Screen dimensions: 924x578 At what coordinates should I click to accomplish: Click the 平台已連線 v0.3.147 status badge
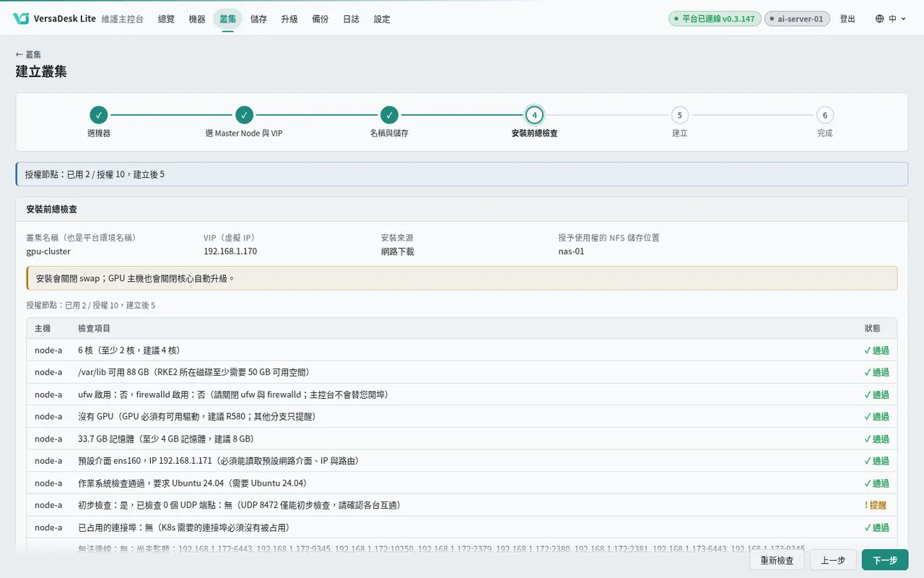tap(715, 19)
